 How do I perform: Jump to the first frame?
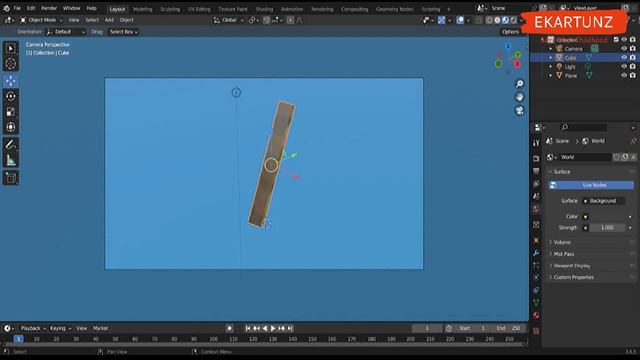[248, 328]
